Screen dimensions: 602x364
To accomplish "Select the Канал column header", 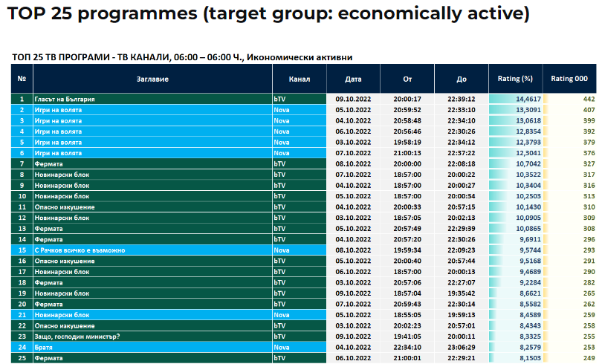I will (299, 79).
